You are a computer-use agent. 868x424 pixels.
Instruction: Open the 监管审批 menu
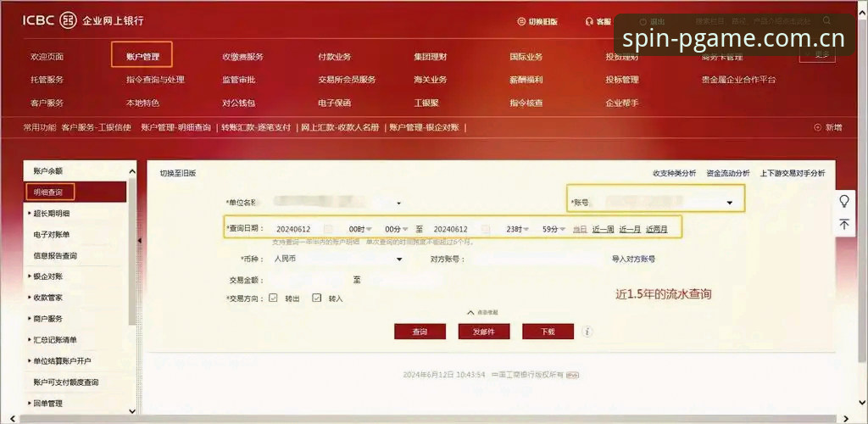(x=239, y=80)
